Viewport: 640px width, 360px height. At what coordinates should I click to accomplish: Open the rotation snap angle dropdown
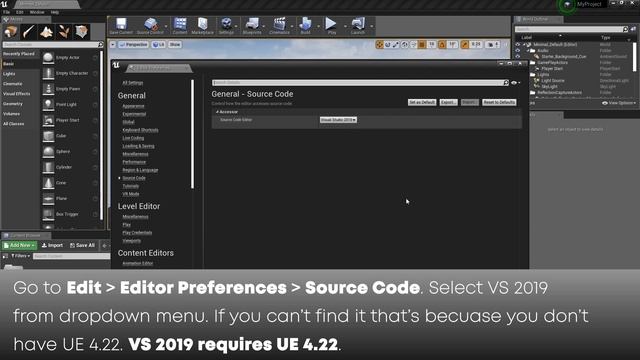pyautogui.click(x=453, y=44)
